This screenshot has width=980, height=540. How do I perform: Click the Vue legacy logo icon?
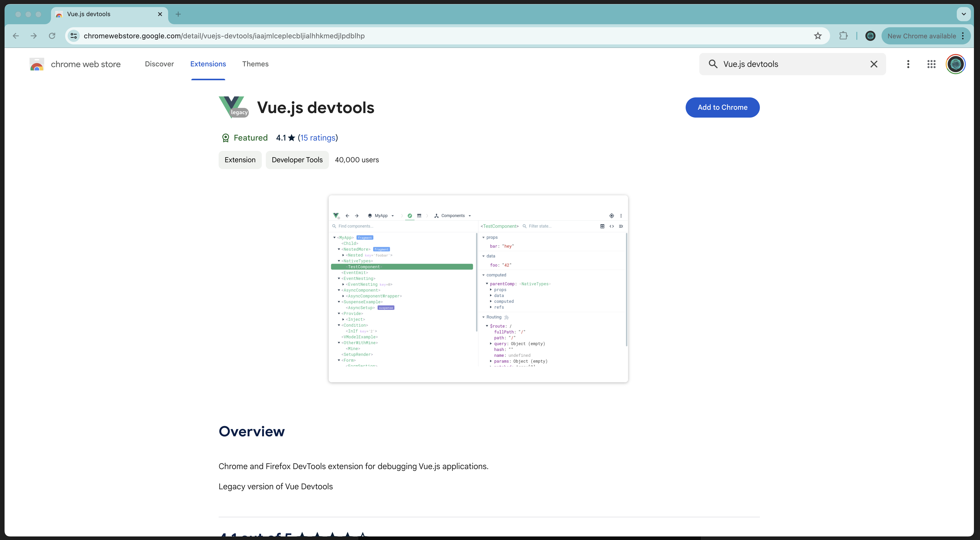click(234, 107)
